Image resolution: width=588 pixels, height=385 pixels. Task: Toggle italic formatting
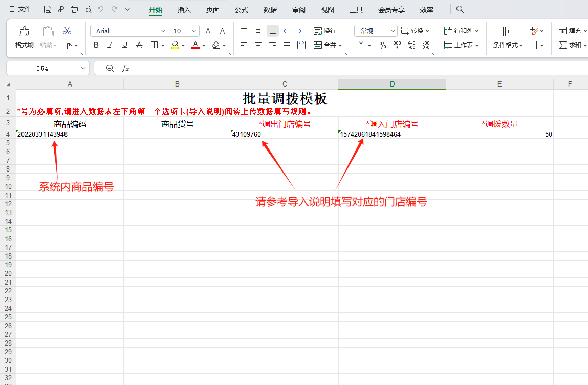pos(110,45)
